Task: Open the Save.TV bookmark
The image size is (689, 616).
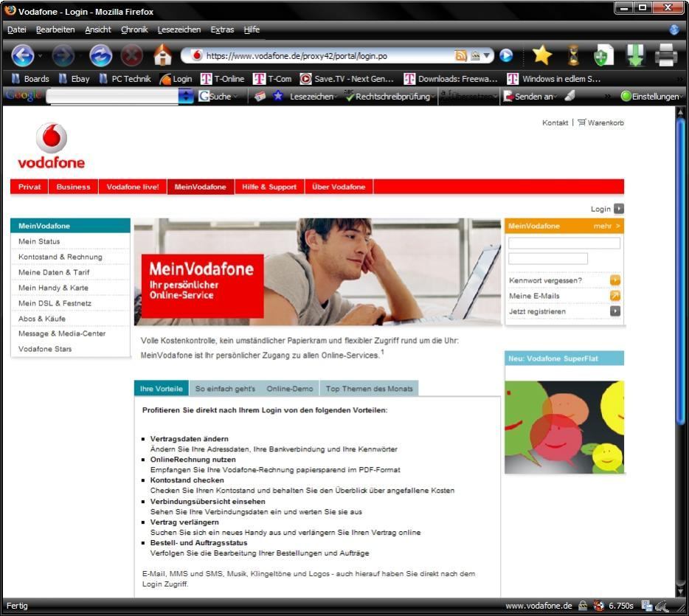Action: 347,79
